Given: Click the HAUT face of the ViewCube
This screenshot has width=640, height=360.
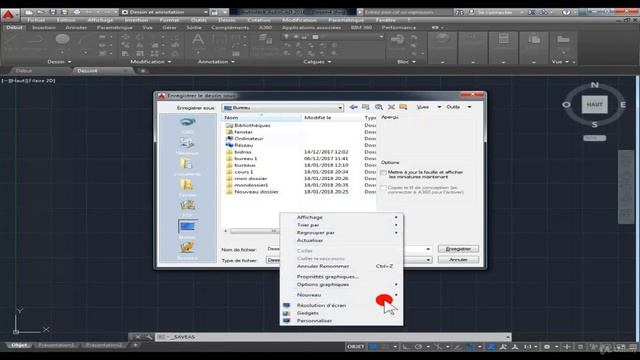Looking at the screenshot, I should pos(594,104).
